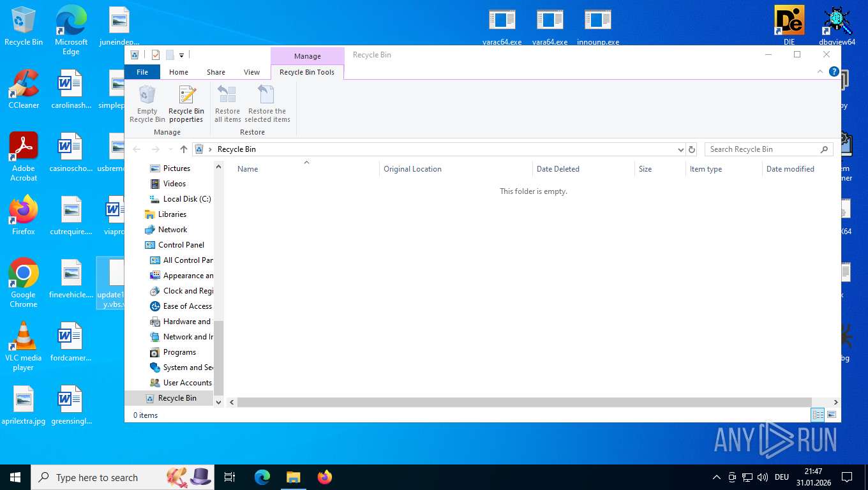The height and width of the screenshot is (490, 868).
Task: Launch Firefox from taskbar
Action: click(x=325, y=477)
